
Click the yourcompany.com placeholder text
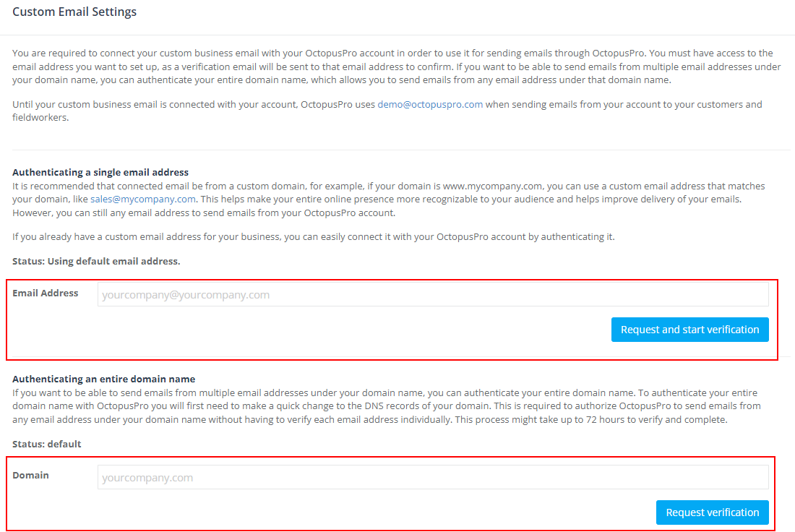coord(147,478)
